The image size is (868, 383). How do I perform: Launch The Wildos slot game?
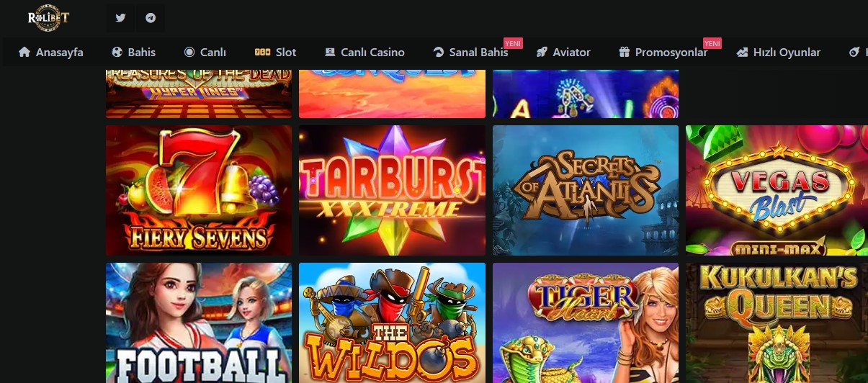[x=392, y=323]
